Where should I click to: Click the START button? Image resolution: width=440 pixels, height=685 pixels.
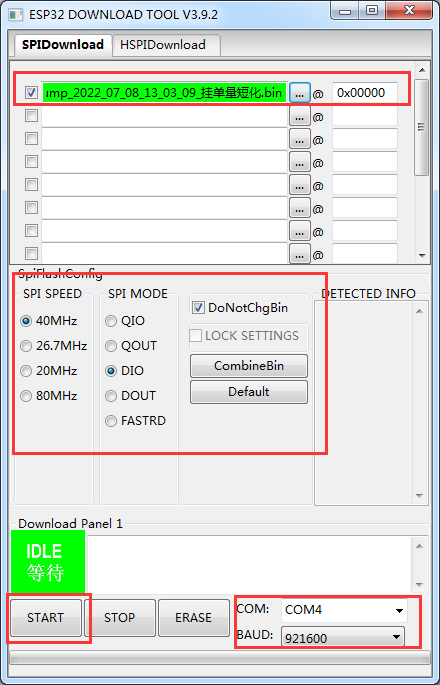[x=46, y=617]
